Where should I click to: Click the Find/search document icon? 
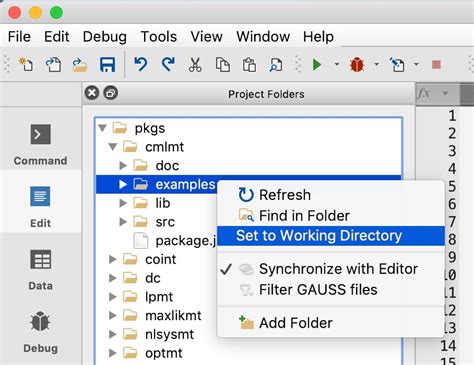[276, 64]
